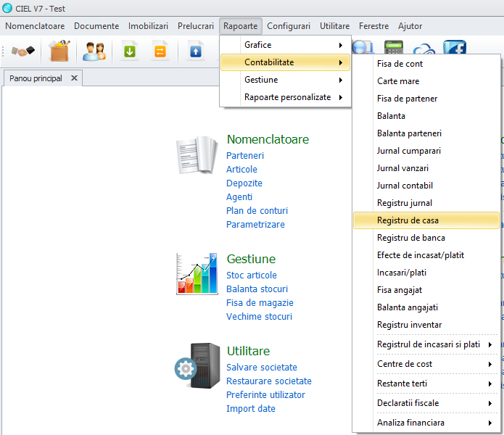Open the Parteneri link
The image size is (504, 435).
245,155
